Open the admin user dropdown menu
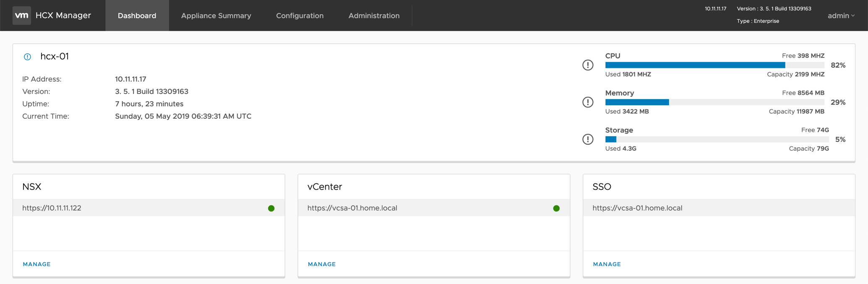Viewport: 868px width, 284px height. tap(841, 16)
